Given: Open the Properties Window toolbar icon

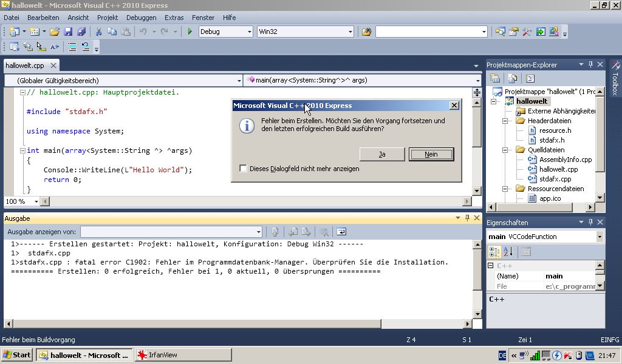Looking at the screenshot, I should tap(514, 32).
